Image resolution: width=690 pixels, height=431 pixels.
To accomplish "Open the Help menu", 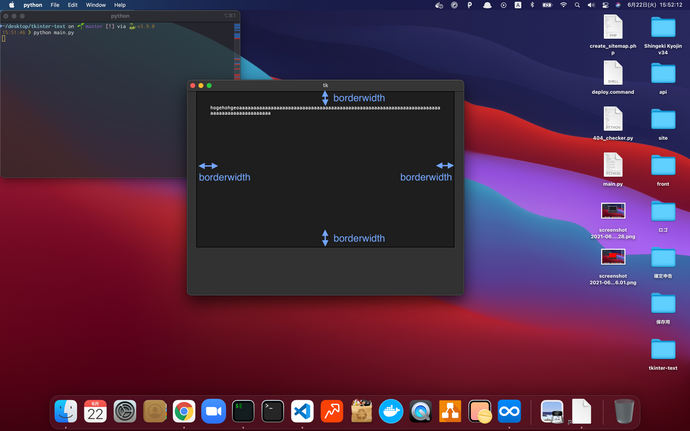I will [x=120, y=5].
